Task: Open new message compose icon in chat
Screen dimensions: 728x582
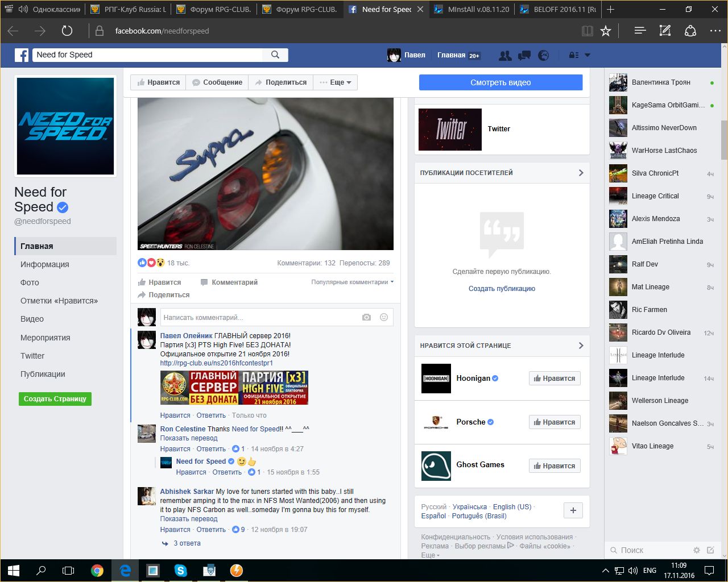Action: pyautogui.click(x=710, y=550)
